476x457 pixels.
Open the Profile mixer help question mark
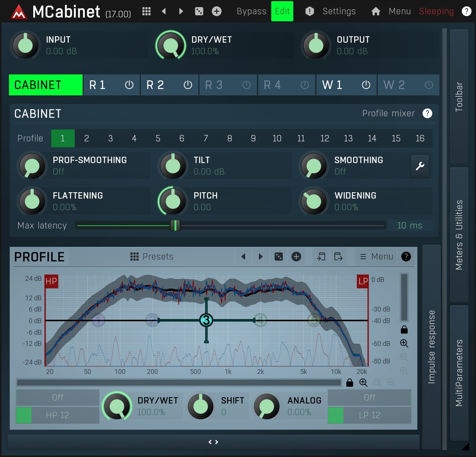[x=427, y=113]
